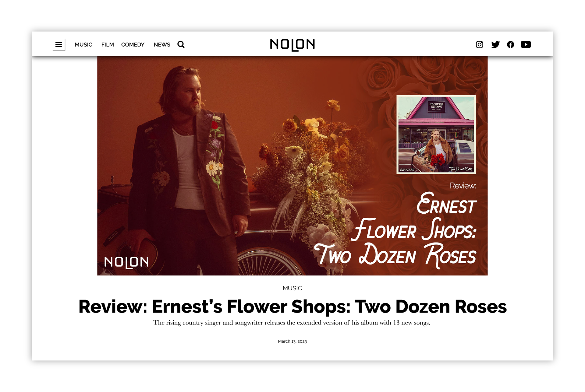This screenshot has width=585, height=392.
Task: Click the article subtitle about 13 new songs
Action: coord(292,323)
